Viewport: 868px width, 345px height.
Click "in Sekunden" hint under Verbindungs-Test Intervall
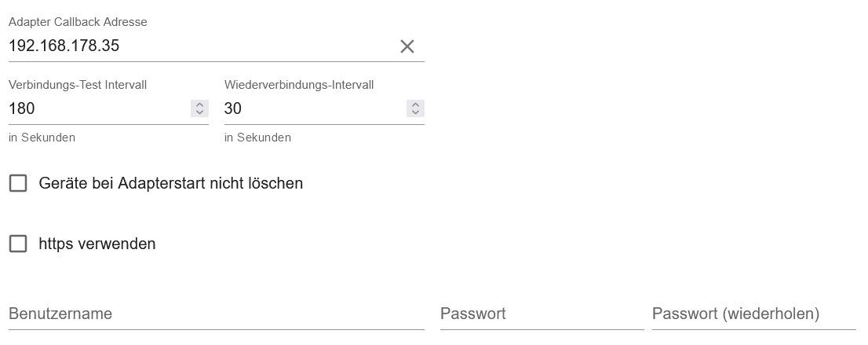click(42, 138)
